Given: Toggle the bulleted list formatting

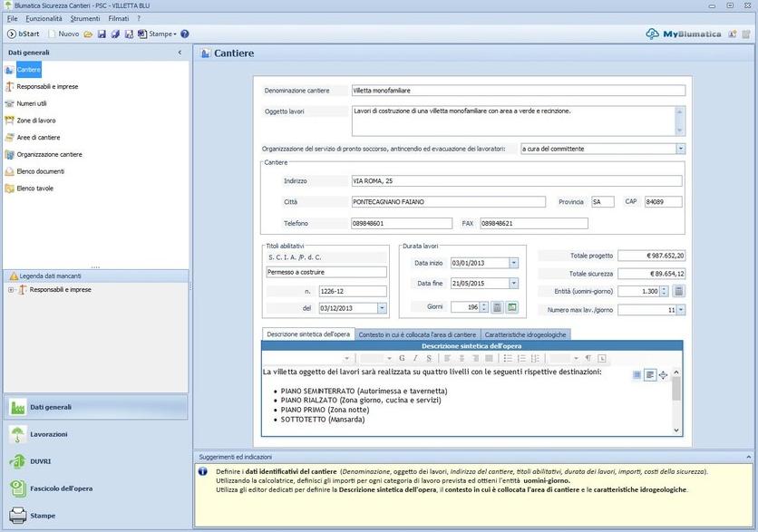Looking at the screenshot, I should pos(510,358).
